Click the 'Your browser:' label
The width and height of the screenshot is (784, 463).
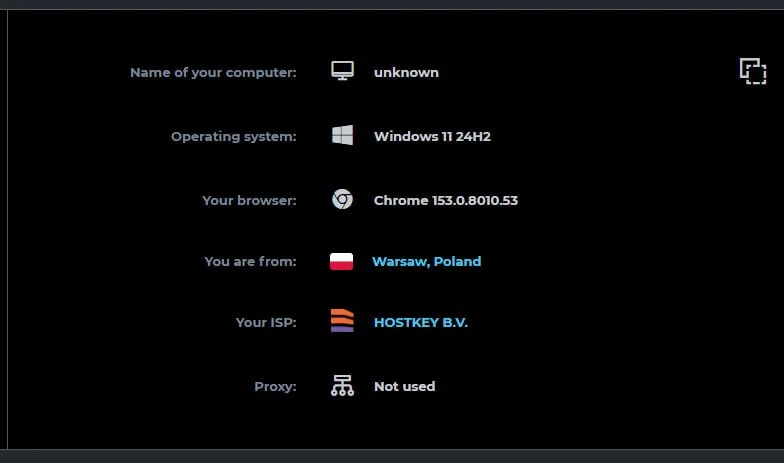(x=250, y=200)
